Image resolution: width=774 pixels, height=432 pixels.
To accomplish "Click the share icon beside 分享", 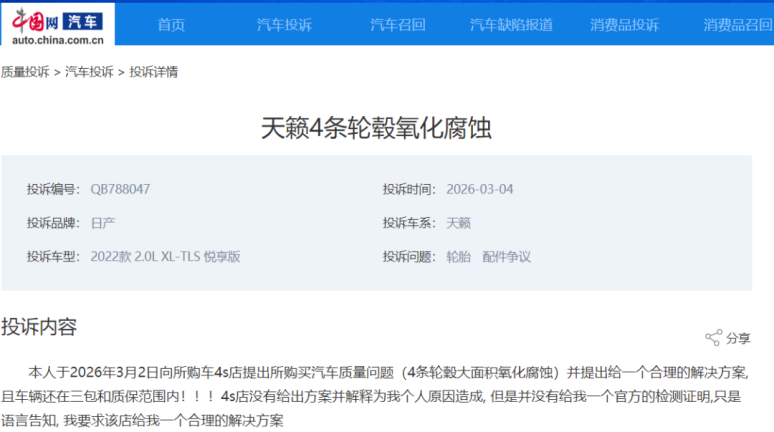I will point(713,338).
